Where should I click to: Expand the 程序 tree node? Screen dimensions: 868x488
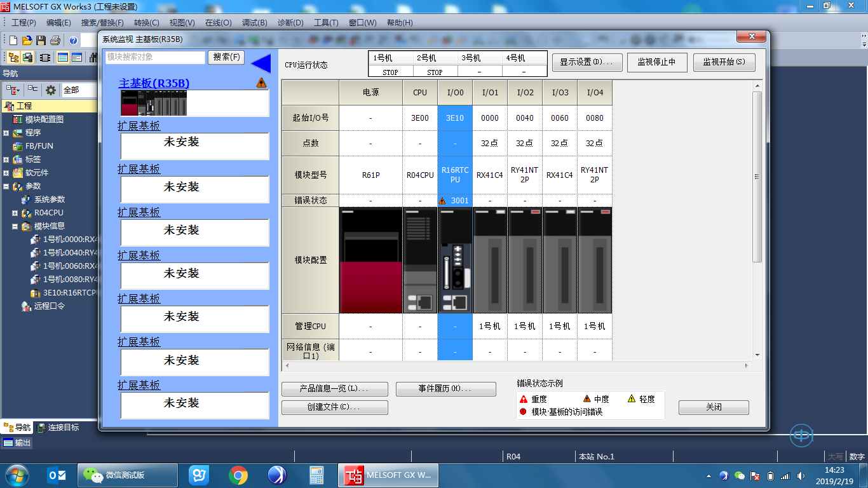tap(6, 133)
